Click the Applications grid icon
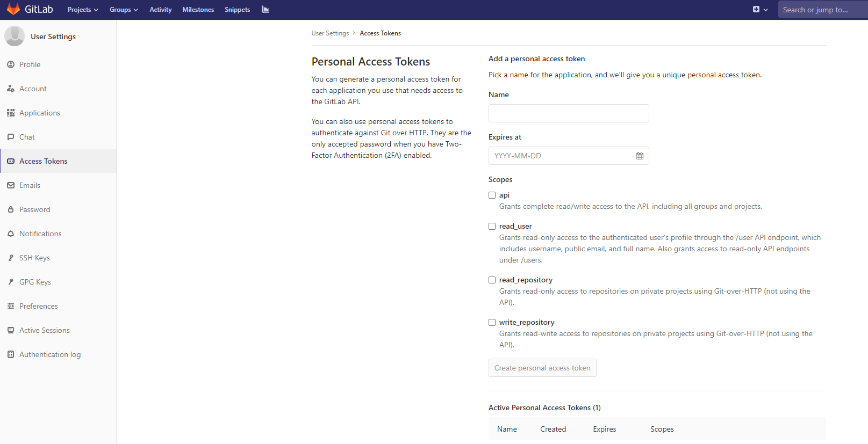Screen dimensions: 868x444 click(x=11, y=113)
